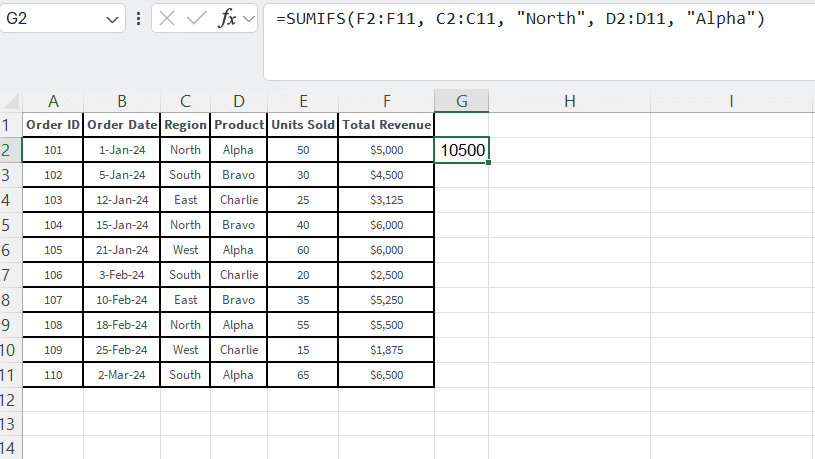Select column B header
This screenshot has width=815, height=459.
122,101
